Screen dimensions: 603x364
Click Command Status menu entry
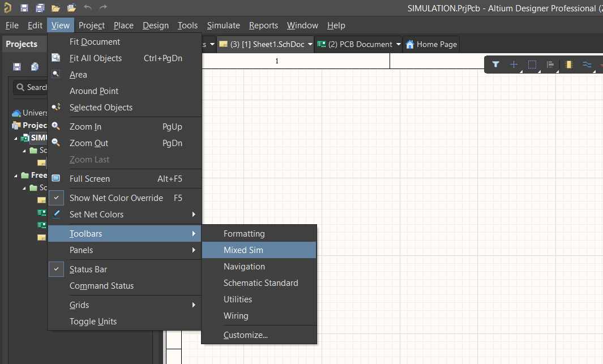125,285
